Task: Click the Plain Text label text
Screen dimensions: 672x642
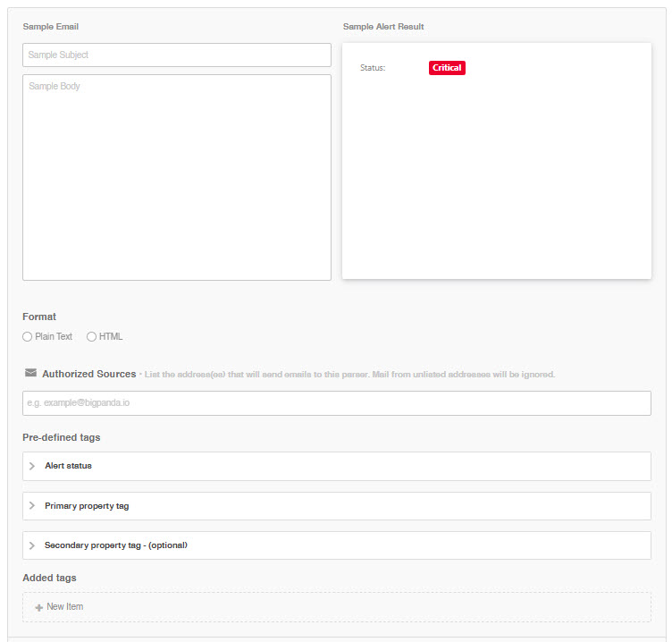Action: [54, 337]
